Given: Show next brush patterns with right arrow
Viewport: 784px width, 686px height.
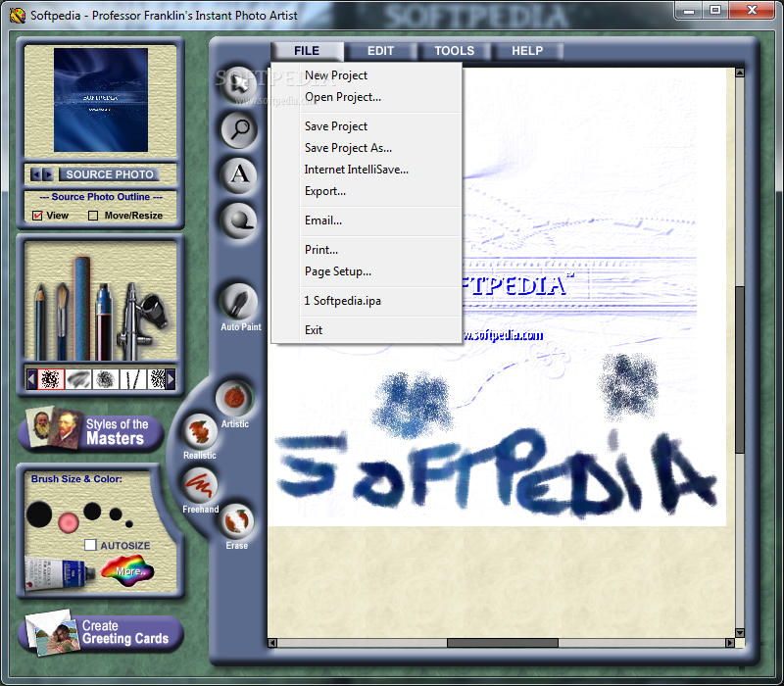Looking at the screenshot, I should point(171,379).
